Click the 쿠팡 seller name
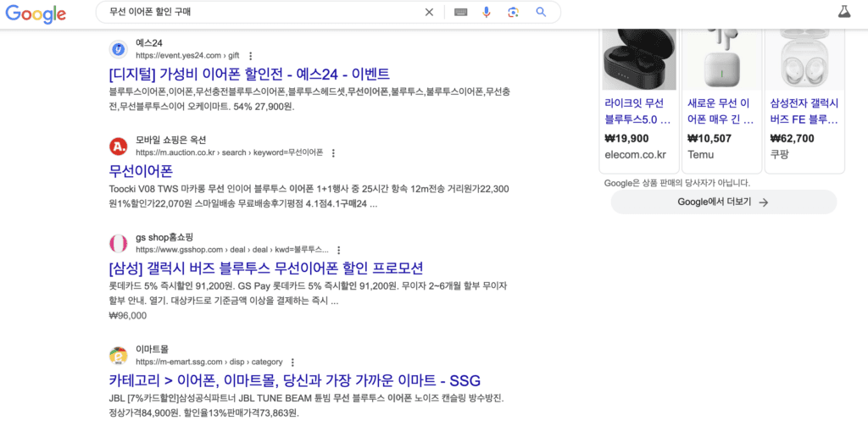This screenshot has height=426, width=868. point(780,154)
